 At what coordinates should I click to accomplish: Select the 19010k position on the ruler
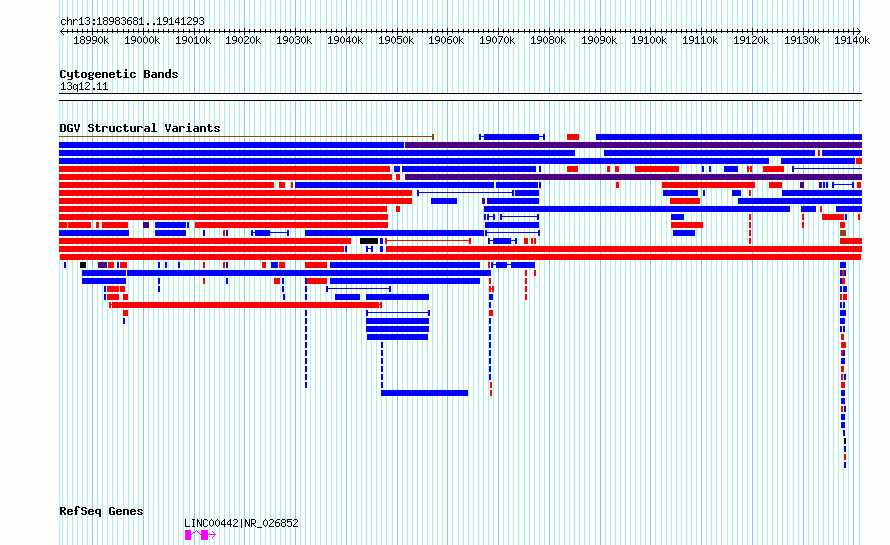(193, 40)
